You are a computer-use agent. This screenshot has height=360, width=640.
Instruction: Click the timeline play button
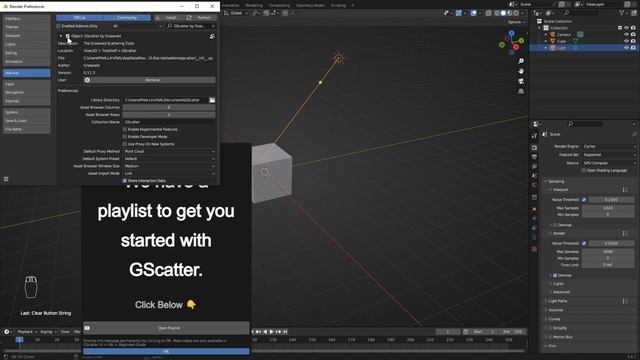(271, 332)
